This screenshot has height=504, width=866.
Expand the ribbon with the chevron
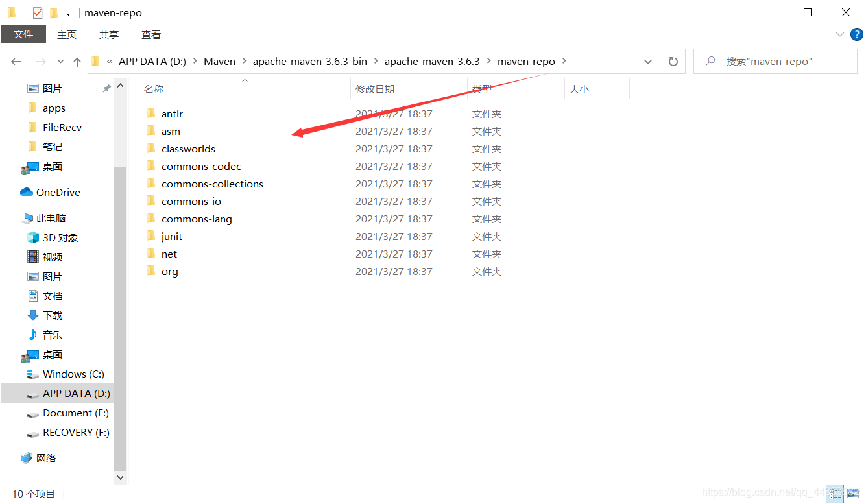840,34
